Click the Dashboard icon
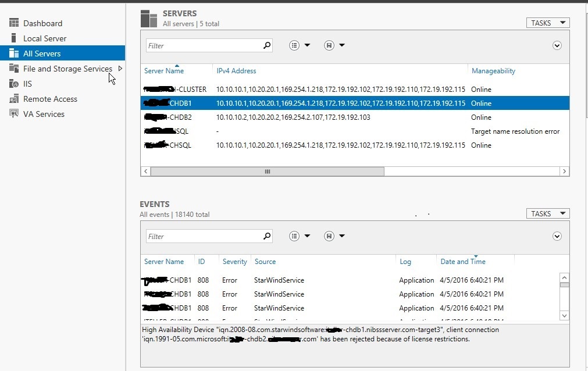 pos(14,23)
